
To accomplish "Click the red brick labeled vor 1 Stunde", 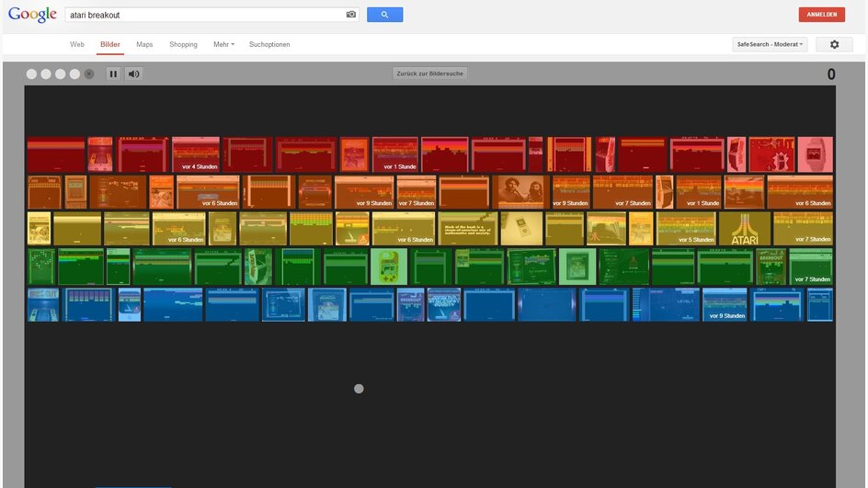I will tap(395, 154).
